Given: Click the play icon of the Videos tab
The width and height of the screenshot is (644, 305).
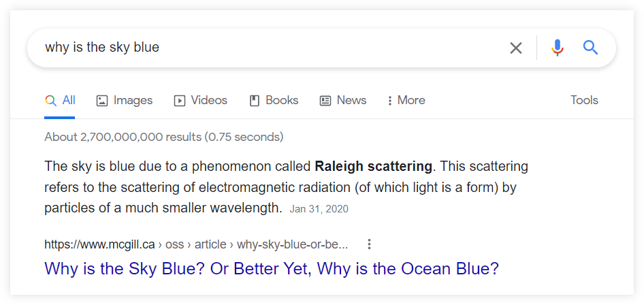Looking at the screenshot, I should [180, 101].
